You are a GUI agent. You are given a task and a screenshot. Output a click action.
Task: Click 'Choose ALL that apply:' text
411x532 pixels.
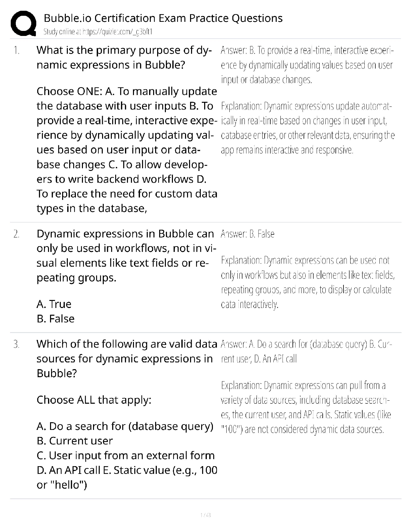(x=94, y=400)
